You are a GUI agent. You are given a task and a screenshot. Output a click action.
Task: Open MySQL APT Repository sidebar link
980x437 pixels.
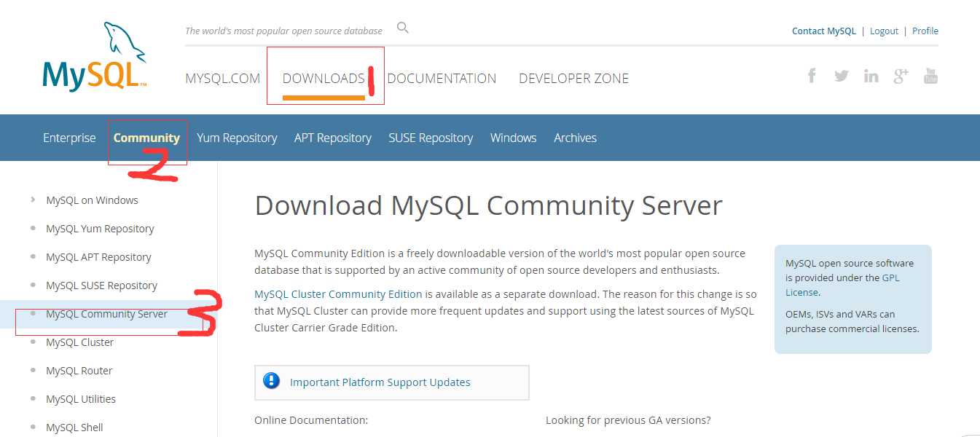click(98, 257)
